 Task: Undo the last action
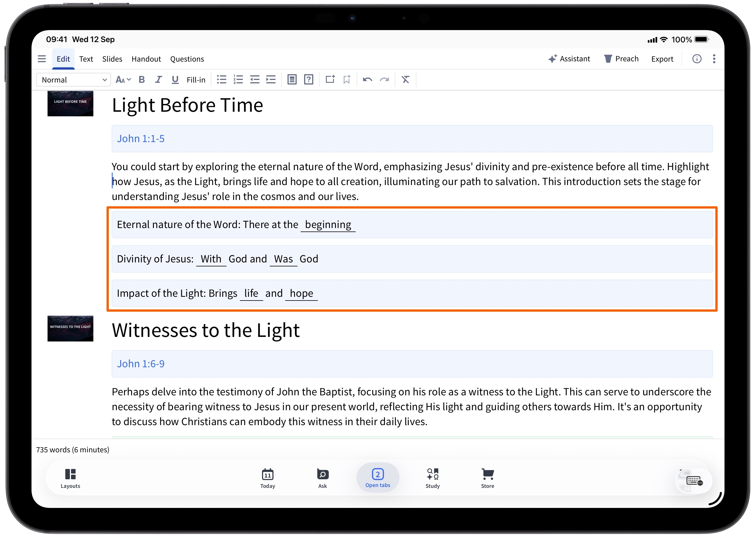click(x=367, y=80)
